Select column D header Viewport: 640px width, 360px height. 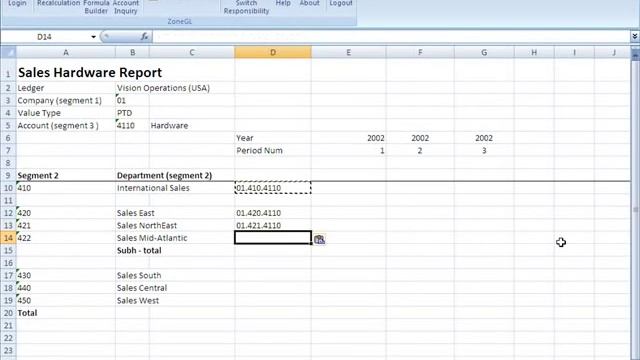(273, 52)
